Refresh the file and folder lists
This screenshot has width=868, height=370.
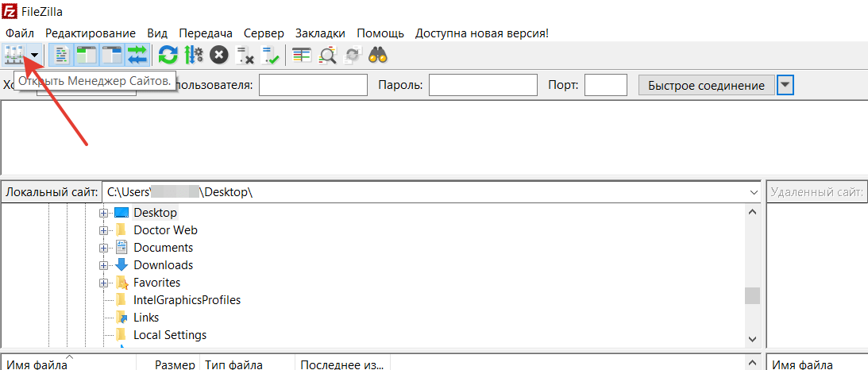pos(168,55)
